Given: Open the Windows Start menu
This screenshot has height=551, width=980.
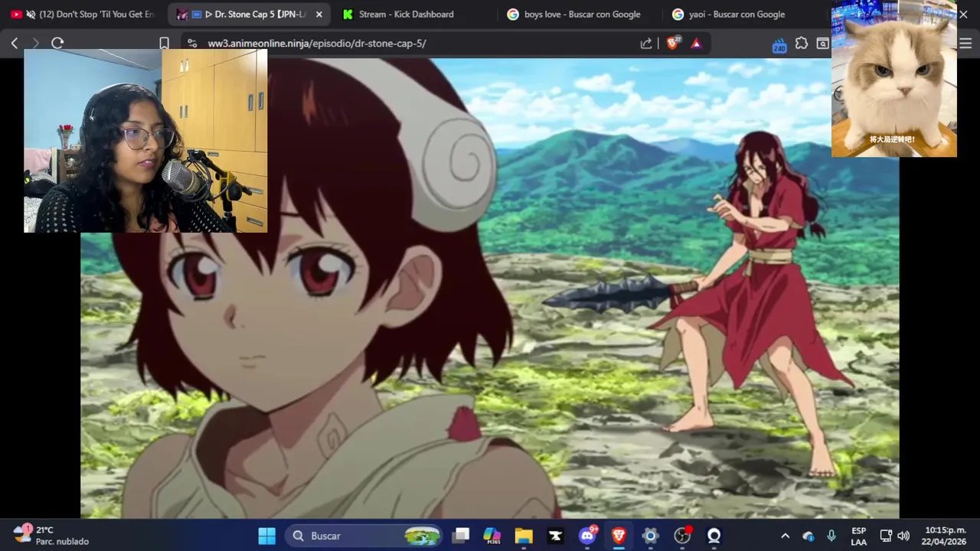Looking at the screenshot, I should [x=266, y=536].
